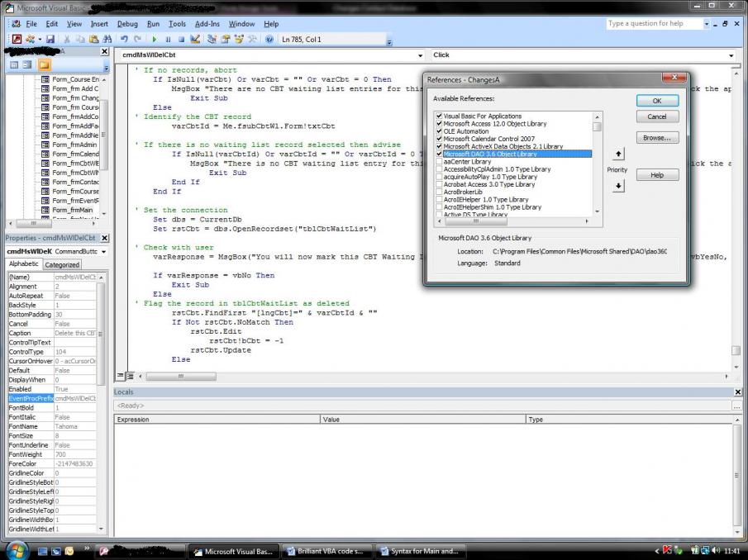The width and height of the screenshot is (748, 560).
Task: Click the Paste clipboard icon
Action: 94,39
